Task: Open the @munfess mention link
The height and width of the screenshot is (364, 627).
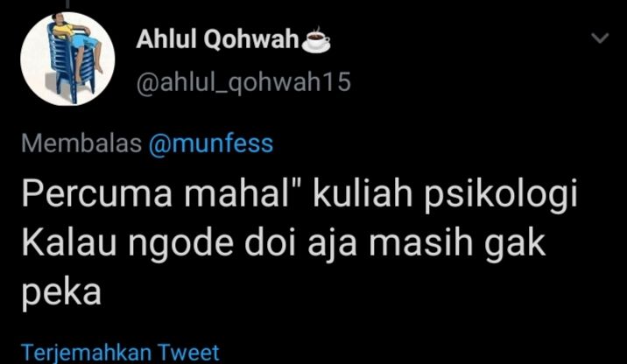Action: coord(211,143)
